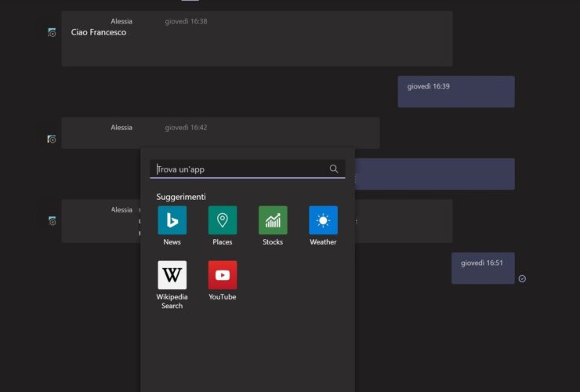
Task: Click the 'News' label under Bing icon
Action: (x=172, y=241)
